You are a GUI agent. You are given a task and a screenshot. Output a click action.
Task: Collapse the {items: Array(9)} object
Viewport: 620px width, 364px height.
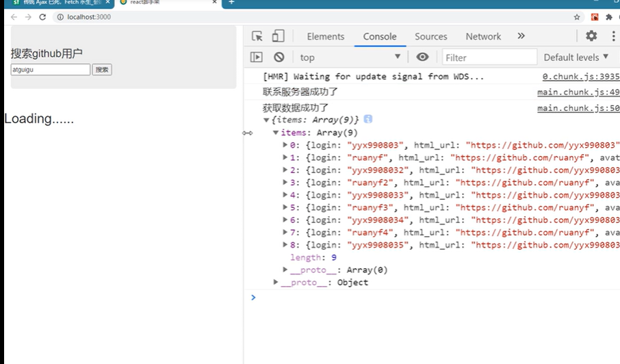click(x=266, y=120)
